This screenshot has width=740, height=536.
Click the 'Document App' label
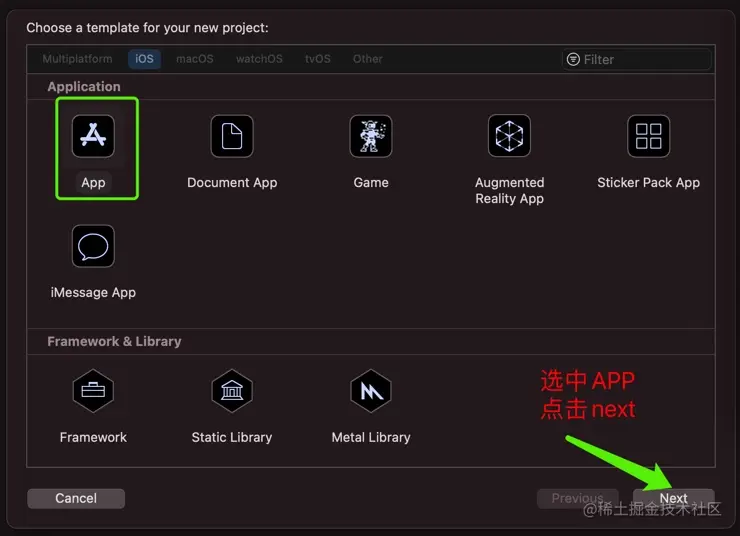pyautogui.click(x=232, y=183)
